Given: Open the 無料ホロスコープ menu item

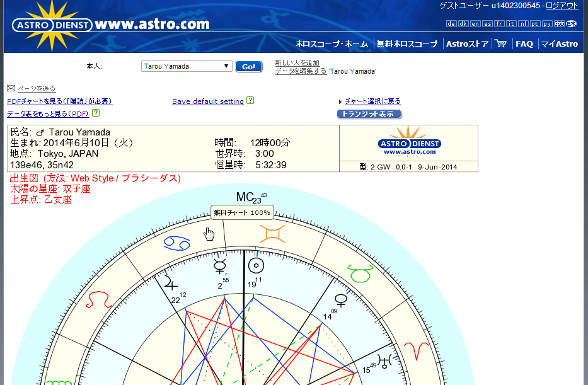Looking at the screenshot, I should 406,43.
